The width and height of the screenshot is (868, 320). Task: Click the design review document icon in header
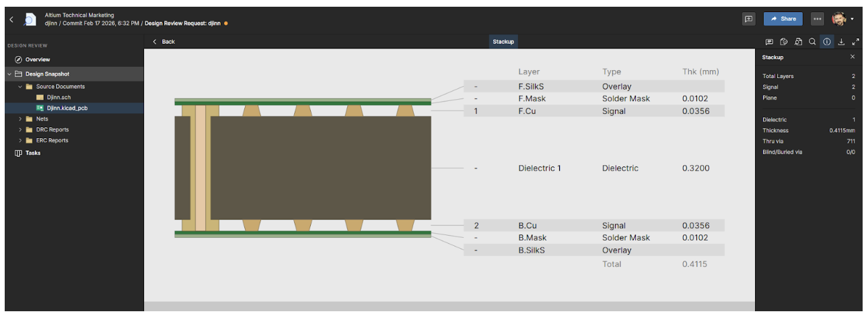pos(30,20)
